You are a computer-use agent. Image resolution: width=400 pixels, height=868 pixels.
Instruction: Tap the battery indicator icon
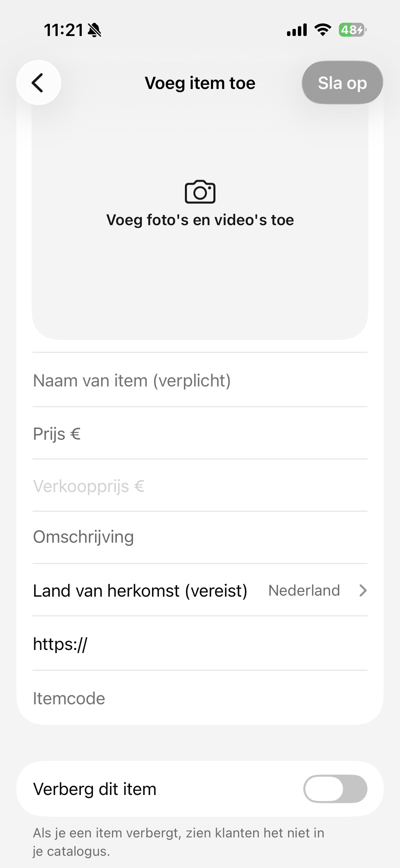[x=352, y=30]
